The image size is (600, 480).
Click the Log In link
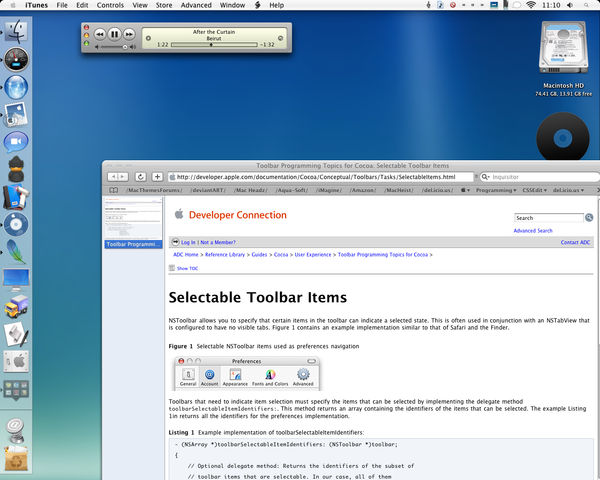(x=188, y=242)
